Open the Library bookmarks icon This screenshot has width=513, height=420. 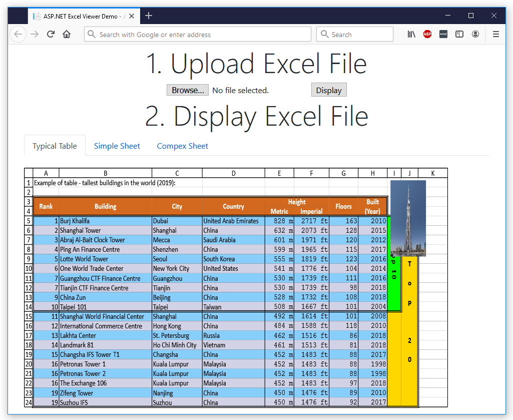[x=411, y=35]
